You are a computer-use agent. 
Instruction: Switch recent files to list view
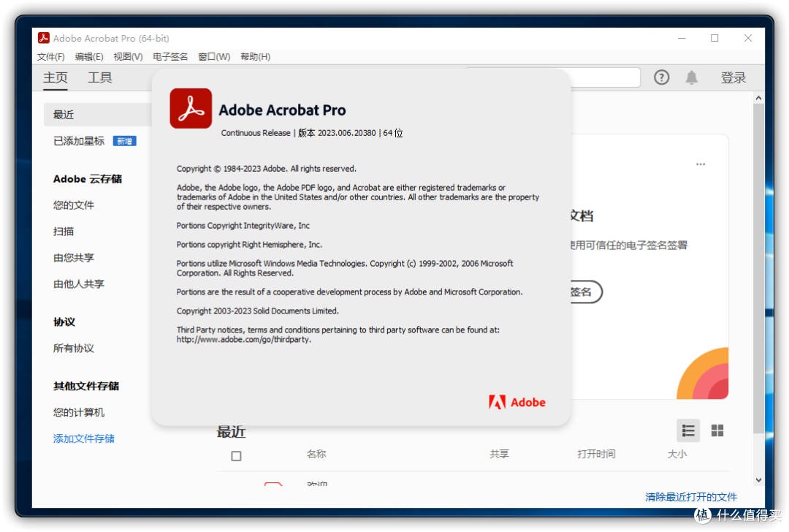(x=688, y=431)
